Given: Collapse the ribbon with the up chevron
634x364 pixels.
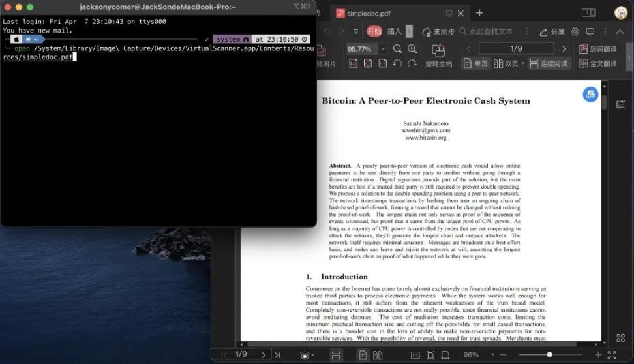Looking at the screenshot, I should (620, 31).
